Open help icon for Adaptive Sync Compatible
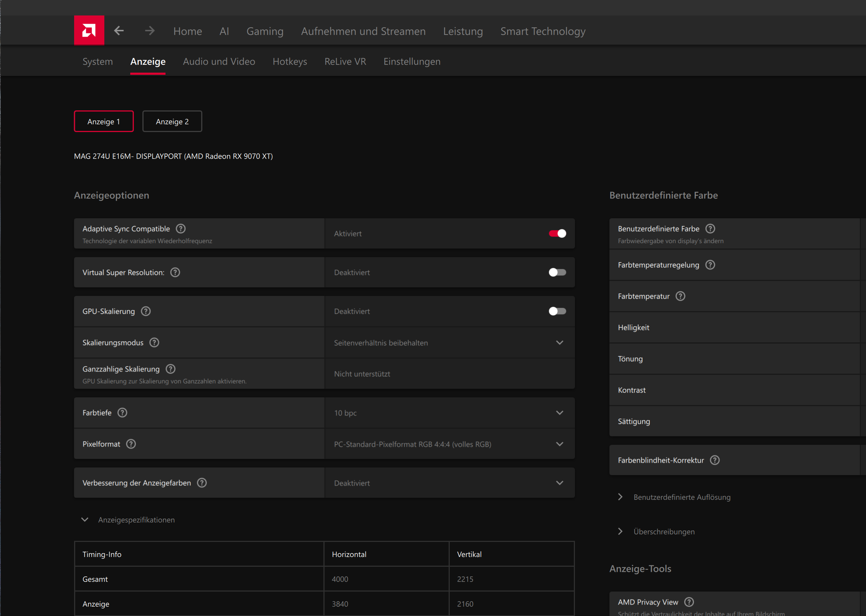Screen dimensions: 866x616 click(181, 229)
